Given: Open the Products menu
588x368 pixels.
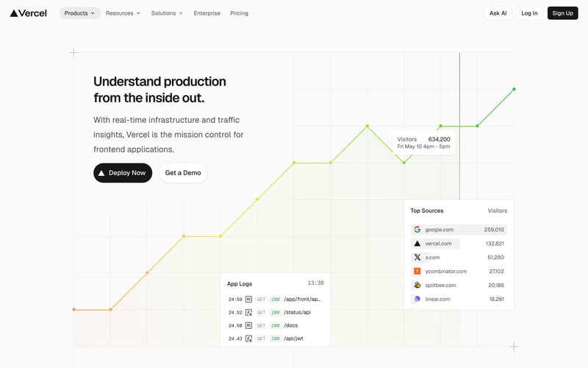Looking at the screenshot, I should click(80, 13).
